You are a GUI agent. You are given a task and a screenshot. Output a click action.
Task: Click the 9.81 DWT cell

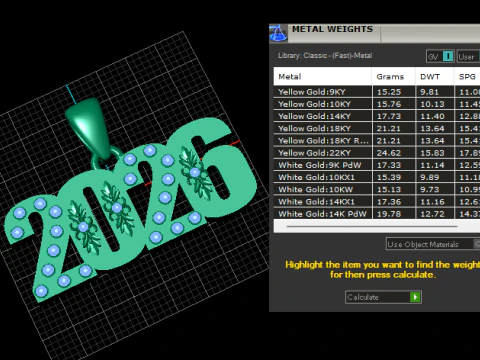click(x=435, y=92)
